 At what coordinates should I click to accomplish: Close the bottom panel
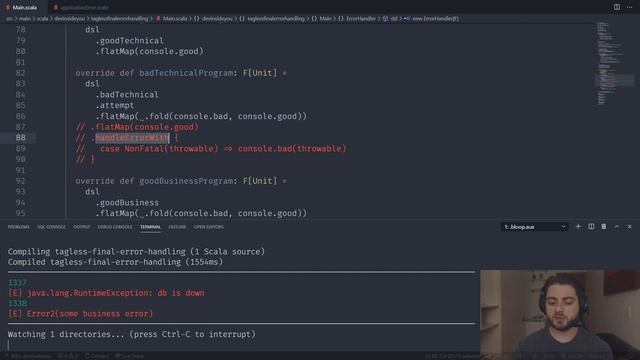click(x=629, y=227)
